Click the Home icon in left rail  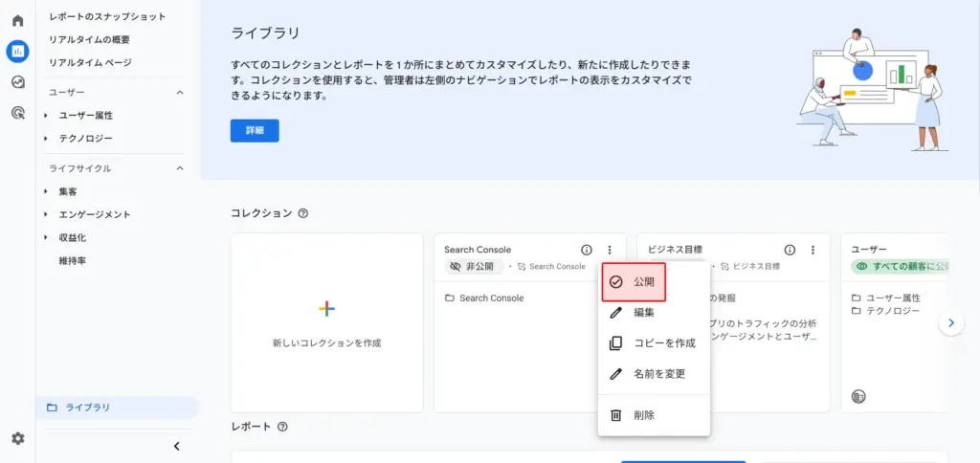[x=17, y=20]
